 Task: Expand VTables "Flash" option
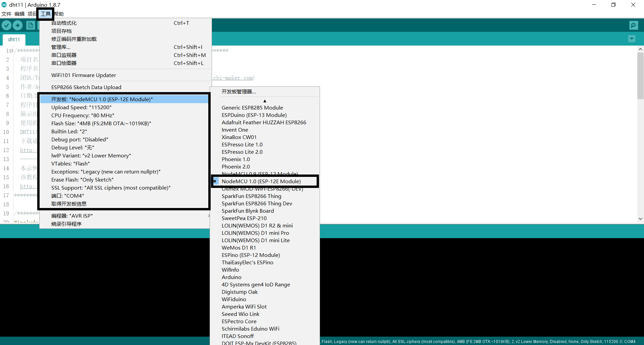coord(124,164)
